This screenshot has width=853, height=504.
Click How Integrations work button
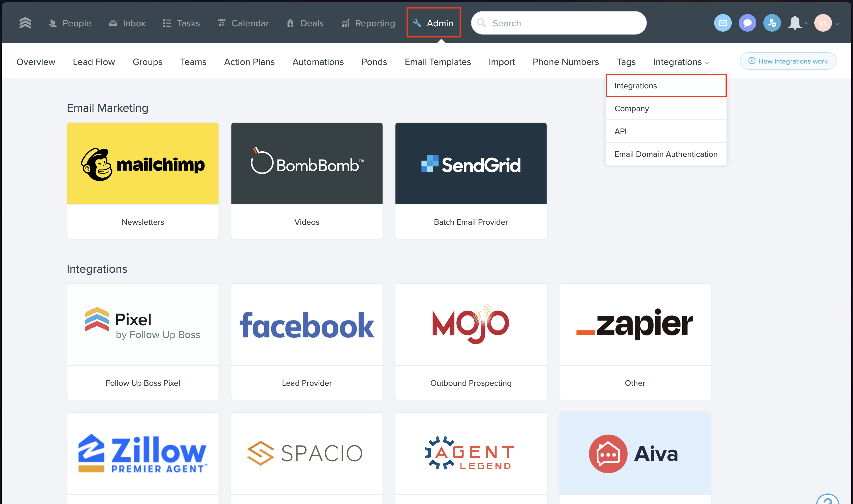tap(788, 61)
